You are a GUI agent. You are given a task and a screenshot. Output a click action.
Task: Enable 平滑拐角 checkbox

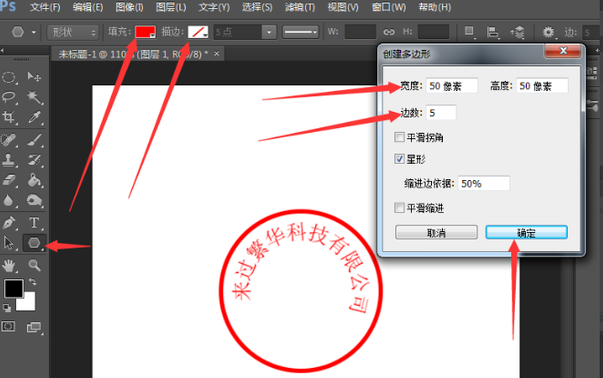[400, 137]
